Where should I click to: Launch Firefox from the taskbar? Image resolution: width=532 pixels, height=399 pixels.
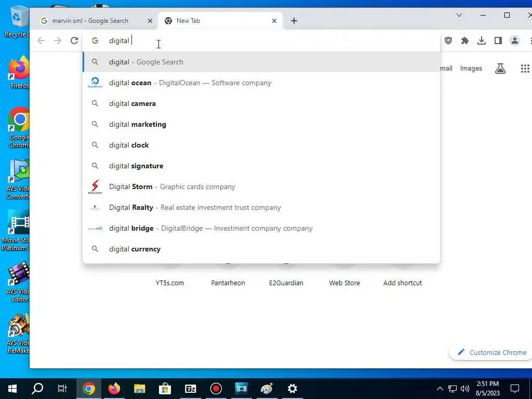tap(114, 388)
